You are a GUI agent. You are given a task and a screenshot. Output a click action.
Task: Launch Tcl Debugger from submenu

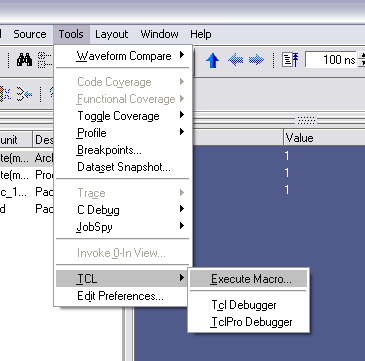click(248, 305)
